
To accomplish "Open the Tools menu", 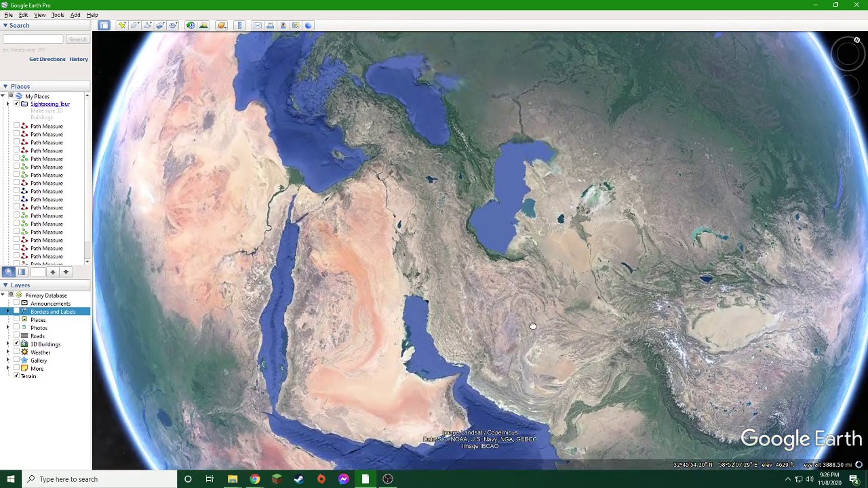I will coord(58,15).
